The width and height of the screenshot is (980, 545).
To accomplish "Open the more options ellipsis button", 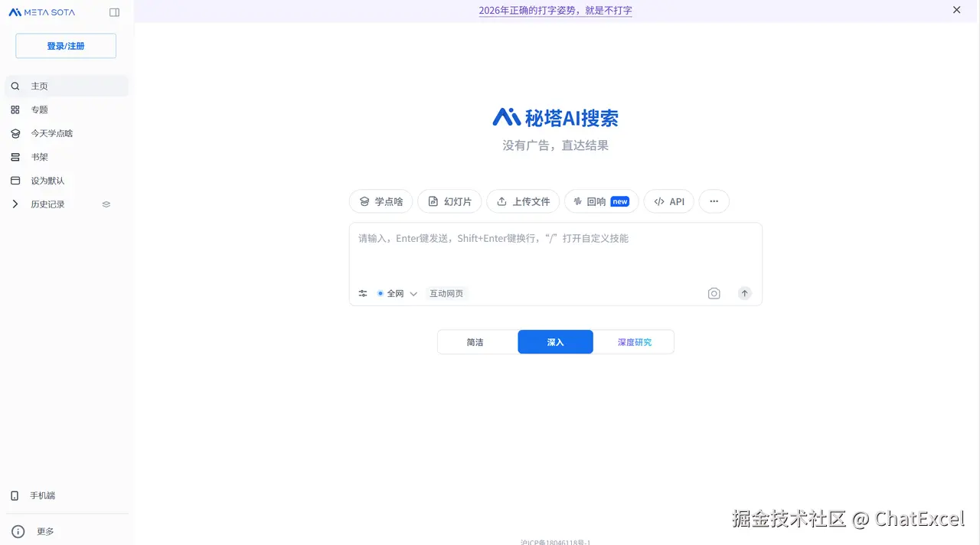I will click(714, 201).
